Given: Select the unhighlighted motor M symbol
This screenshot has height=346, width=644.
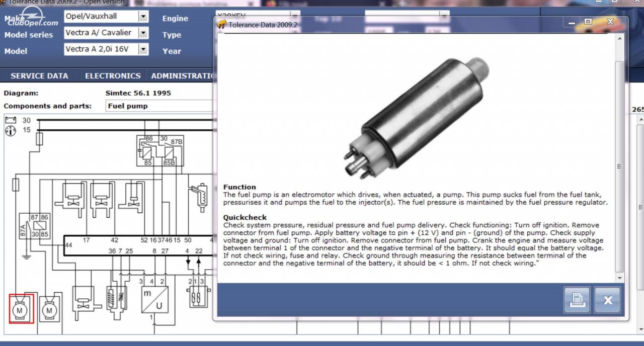Looking at the screenshot, I should tap(49, 309).
